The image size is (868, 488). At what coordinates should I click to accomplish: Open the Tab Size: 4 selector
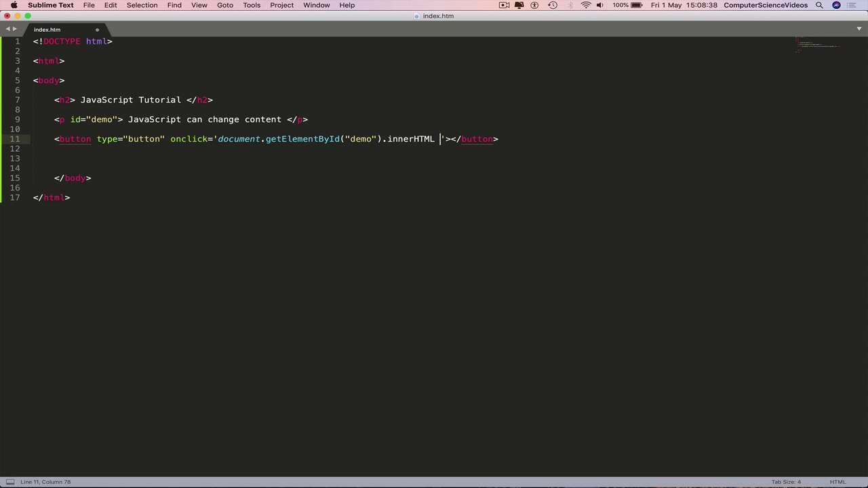(786, 482)
